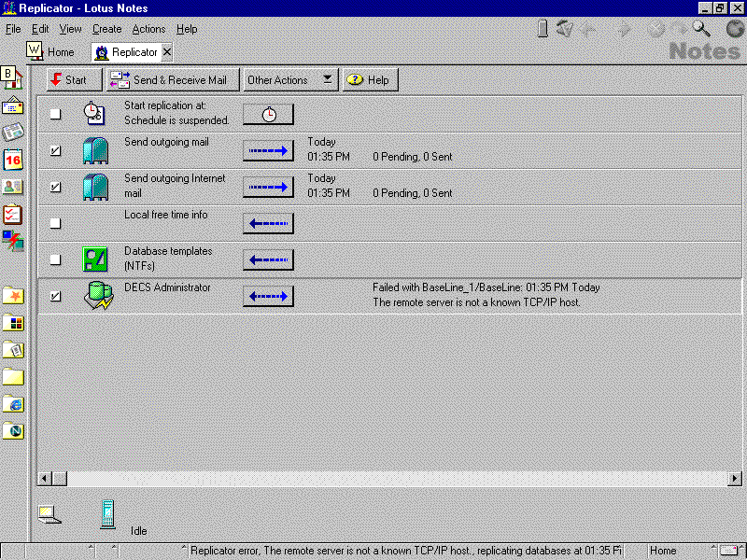Enable the Database templates (NTFs) checkbox
Image resolution: width=747 pixels, height=560 pixels.
coord(55,259)
